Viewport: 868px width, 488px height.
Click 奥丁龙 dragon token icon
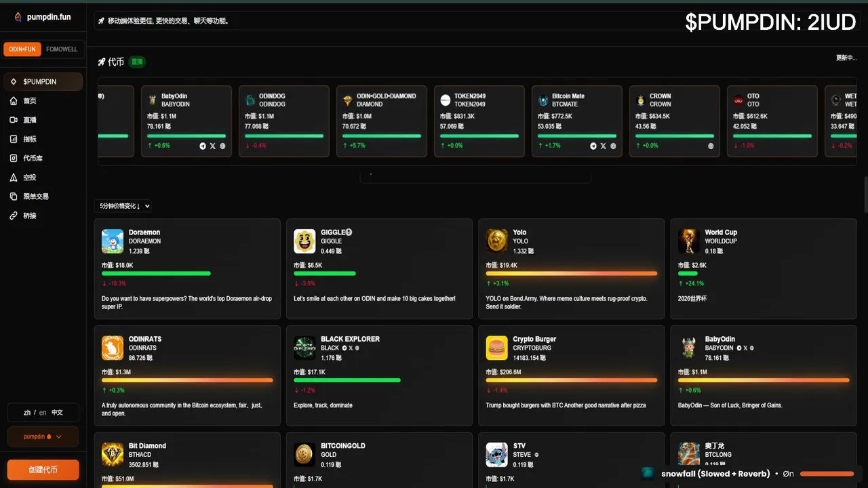[689, 455]
